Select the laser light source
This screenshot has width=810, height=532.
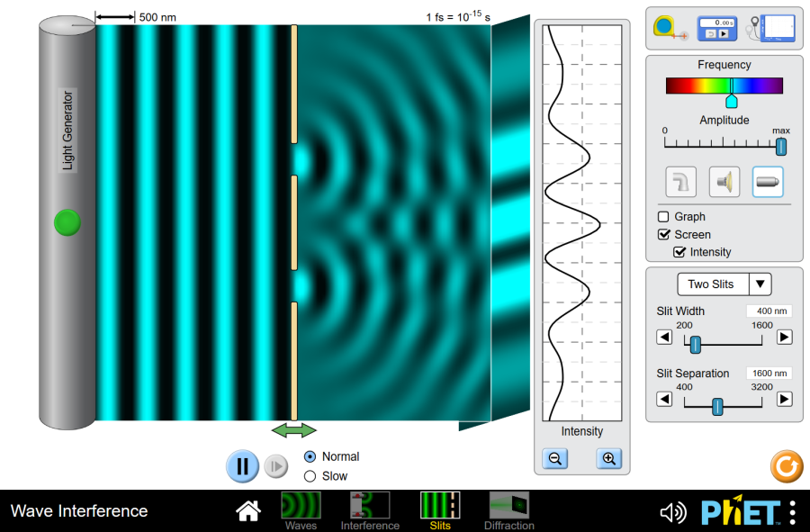768,182
